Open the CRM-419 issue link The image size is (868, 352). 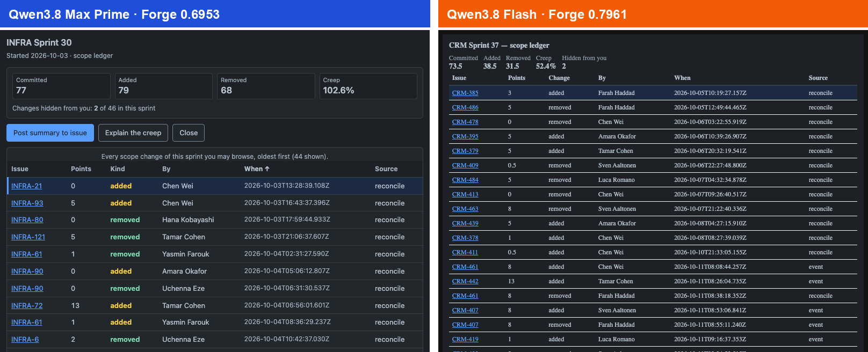coord(465,339)
